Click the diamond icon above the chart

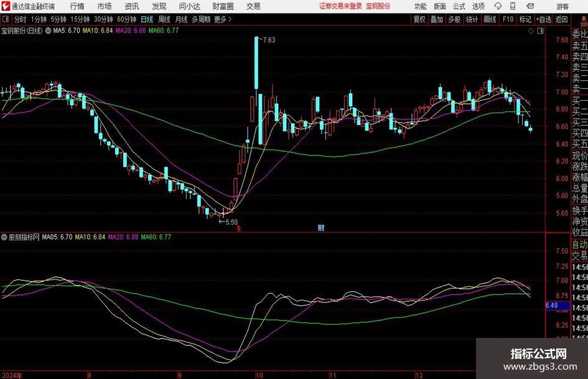coord(531,31)
